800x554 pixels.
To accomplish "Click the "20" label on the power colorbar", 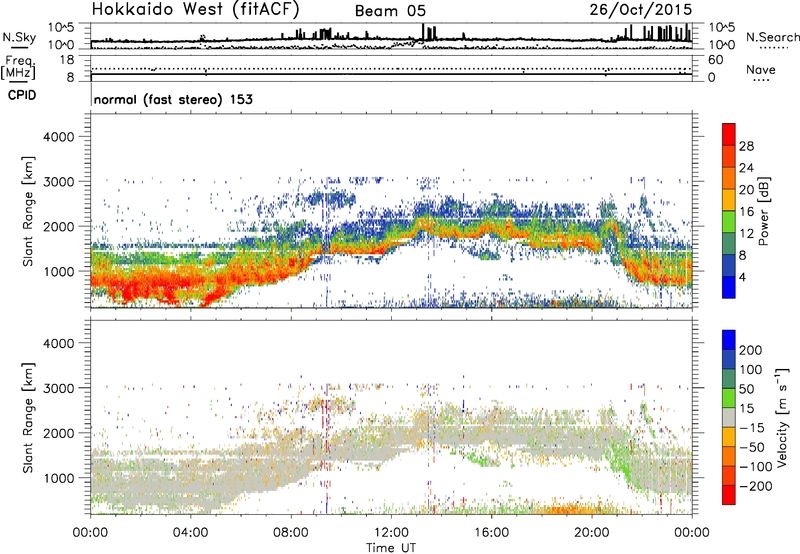I will [746, 190].
